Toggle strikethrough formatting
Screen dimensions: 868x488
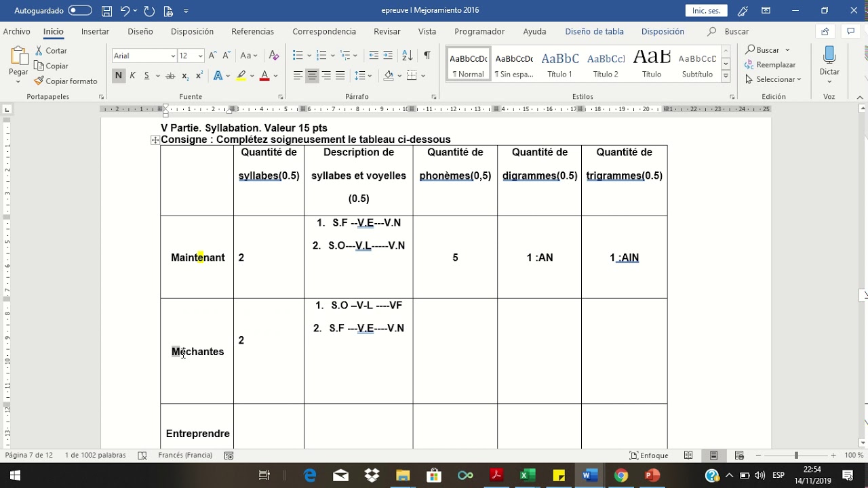point(170,75)
